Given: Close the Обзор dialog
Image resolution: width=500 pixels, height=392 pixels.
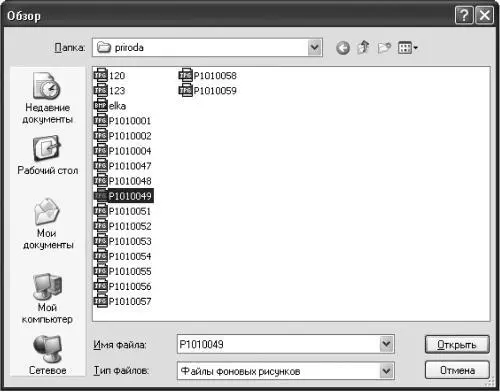Looking at the screenshot, I should point(484,15).
